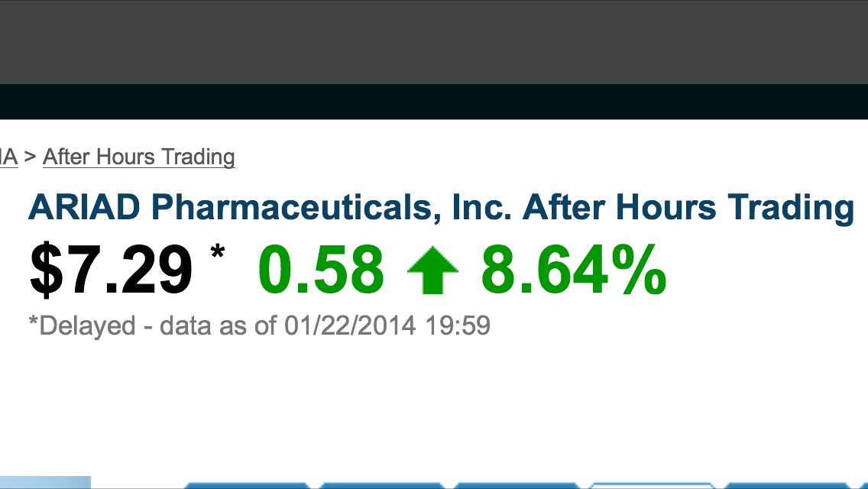Screen dimensions: 868x489
Task: Select the second blue tab at the bottom
Action: tap(382, 485)
